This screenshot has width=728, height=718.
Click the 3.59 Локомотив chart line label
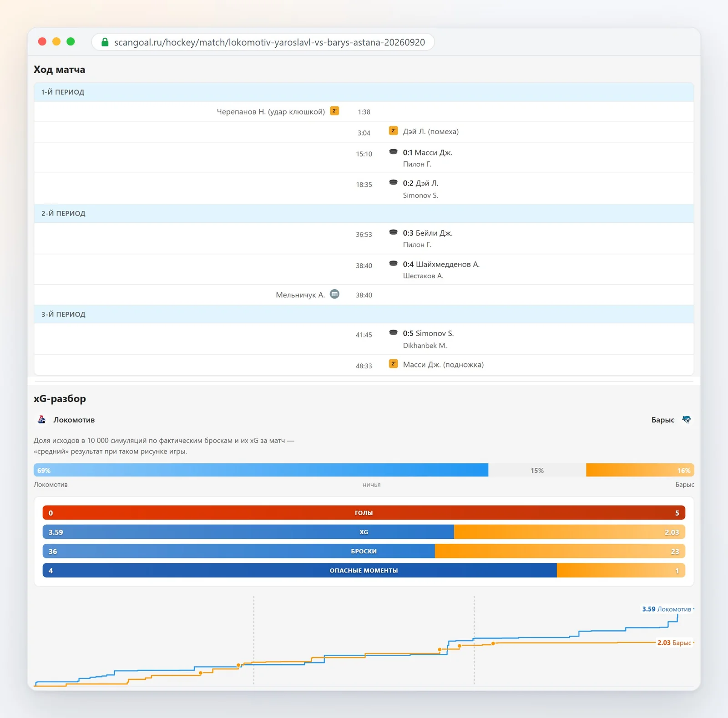pos(667,609)
